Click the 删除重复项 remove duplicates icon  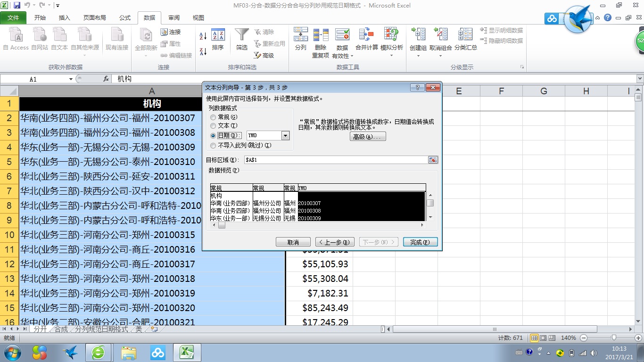(321, 35)
